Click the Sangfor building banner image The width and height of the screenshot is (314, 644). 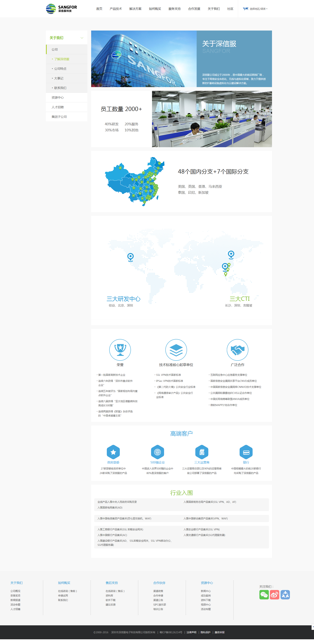144,59
